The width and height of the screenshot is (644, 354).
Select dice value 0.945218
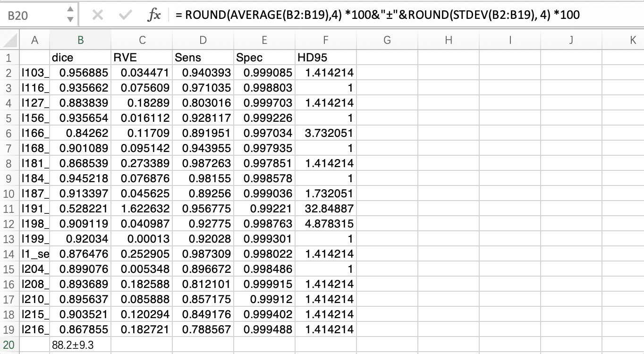point(80,178)
